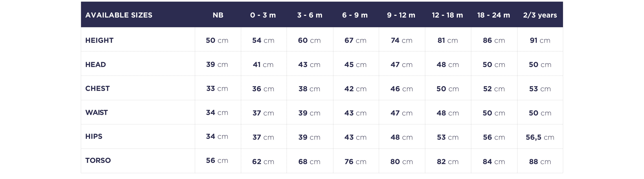Viewport: 644px width, 179px height.
Task: Select the 2/3 years column header
Action: click(540, 15)
